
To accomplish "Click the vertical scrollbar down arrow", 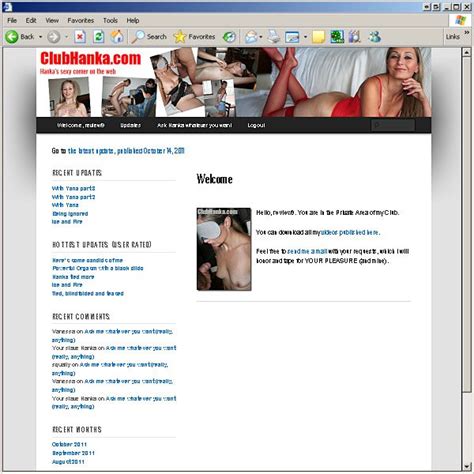I will [x=467, y=467].
